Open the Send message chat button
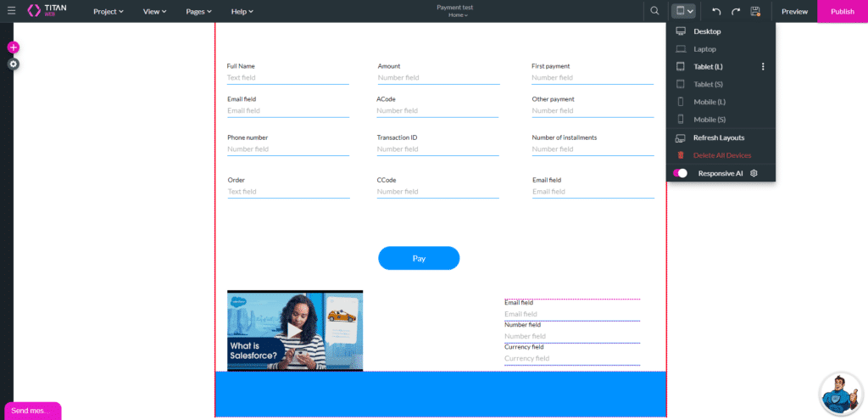The width and height of the screenshot is (868, 420). pos(32,412)
